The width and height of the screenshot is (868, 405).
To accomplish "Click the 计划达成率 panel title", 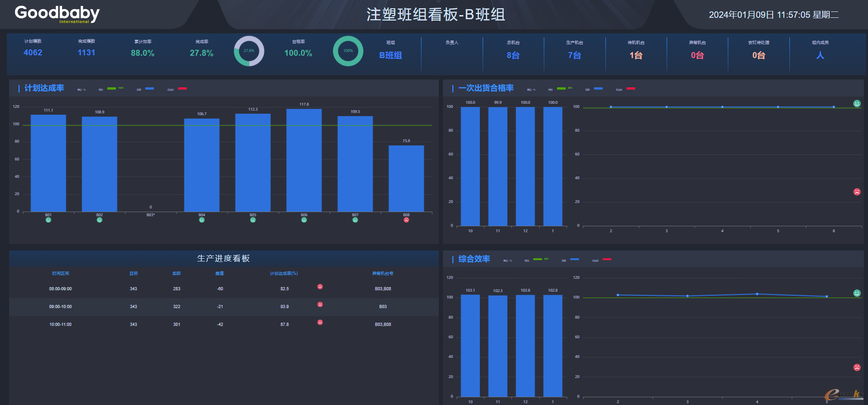I will (x=44, y=88).
